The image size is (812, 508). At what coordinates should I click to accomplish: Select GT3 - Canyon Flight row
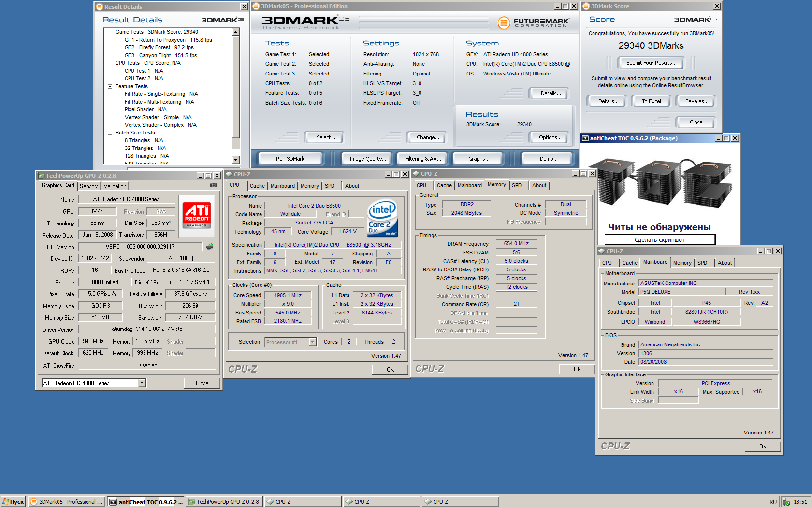click(x=160, y=55)
